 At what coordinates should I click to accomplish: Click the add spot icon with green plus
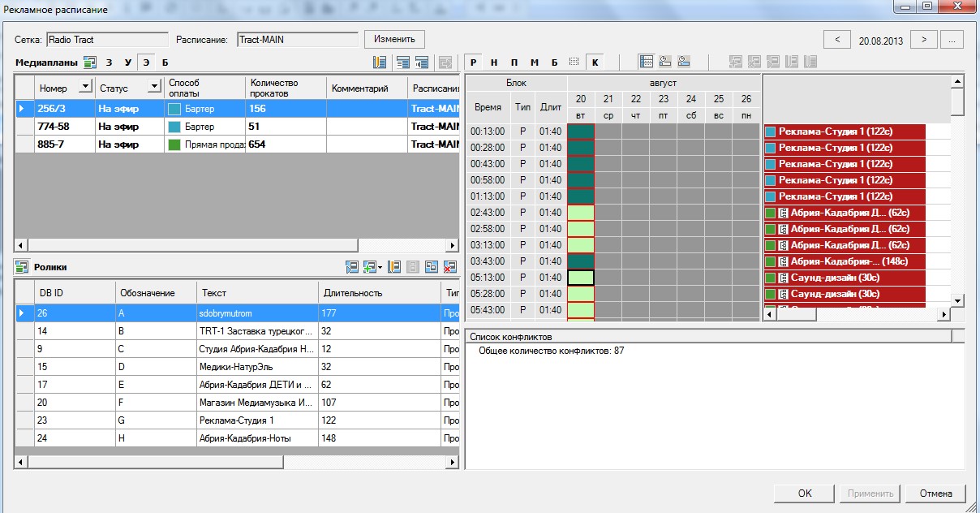[x=369, y=266]
